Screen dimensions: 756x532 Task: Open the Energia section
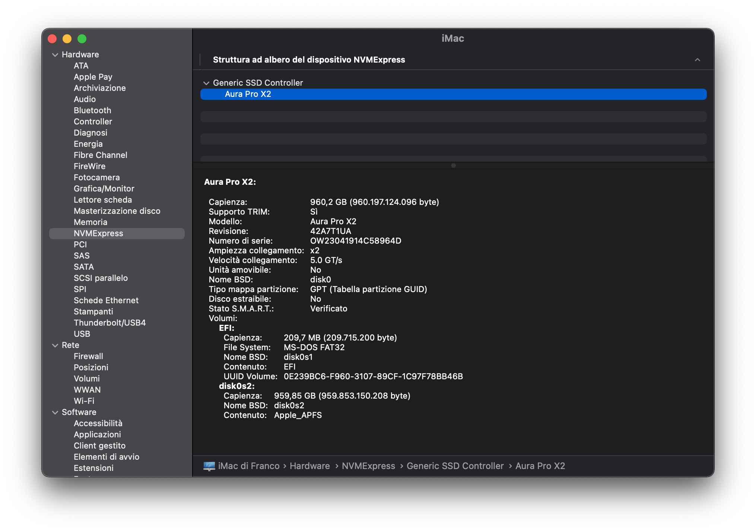click(x=88, y=144)
